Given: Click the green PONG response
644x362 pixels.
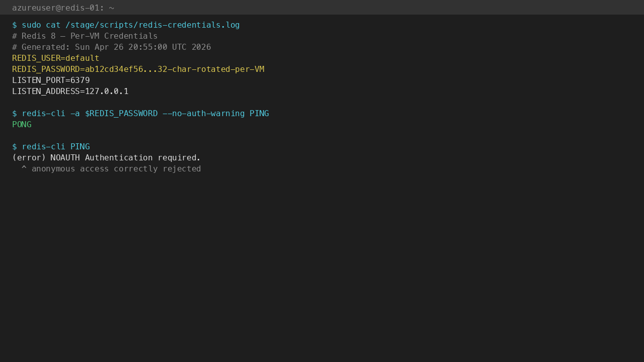Looking at the screenshot, I should tap(22, 125).
